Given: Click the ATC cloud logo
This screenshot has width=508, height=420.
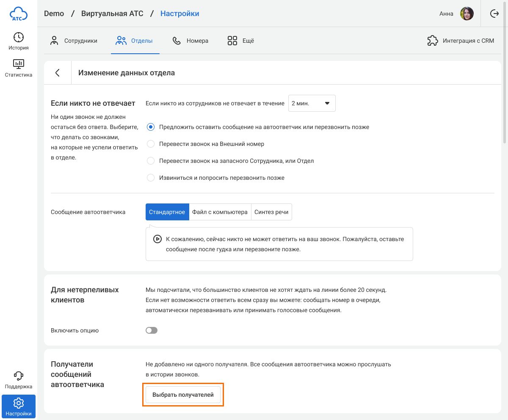Looking at the screenshot, I should coord(19,14).
